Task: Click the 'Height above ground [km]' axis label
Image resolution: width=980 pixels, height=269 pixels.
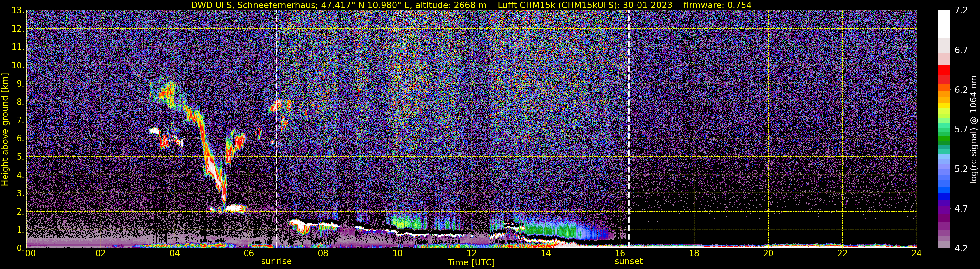Action: (5, 129)
